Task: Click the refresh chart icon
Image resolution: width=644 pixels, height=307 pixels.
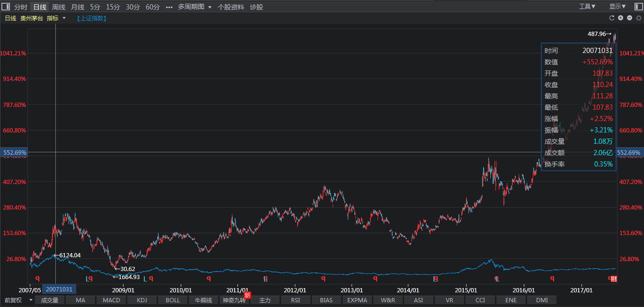Action: point(611,18)
